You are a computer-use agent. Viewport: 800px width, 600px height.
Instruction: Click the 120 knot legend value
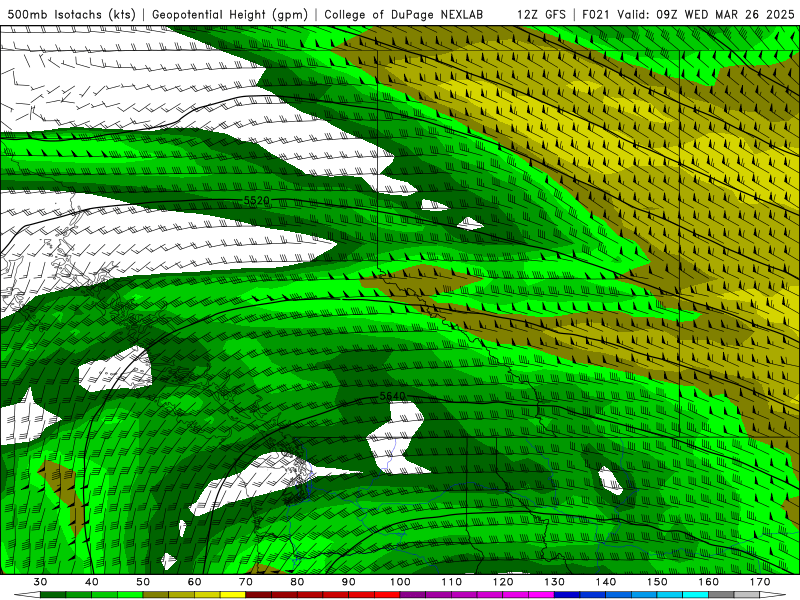coord(503,582)
